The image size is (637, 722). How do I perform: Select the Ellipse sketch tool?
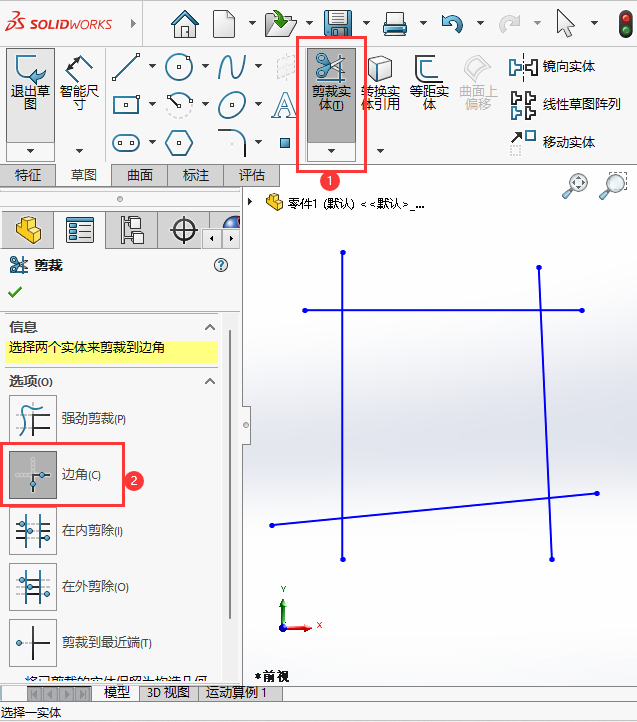pos(232,105)
